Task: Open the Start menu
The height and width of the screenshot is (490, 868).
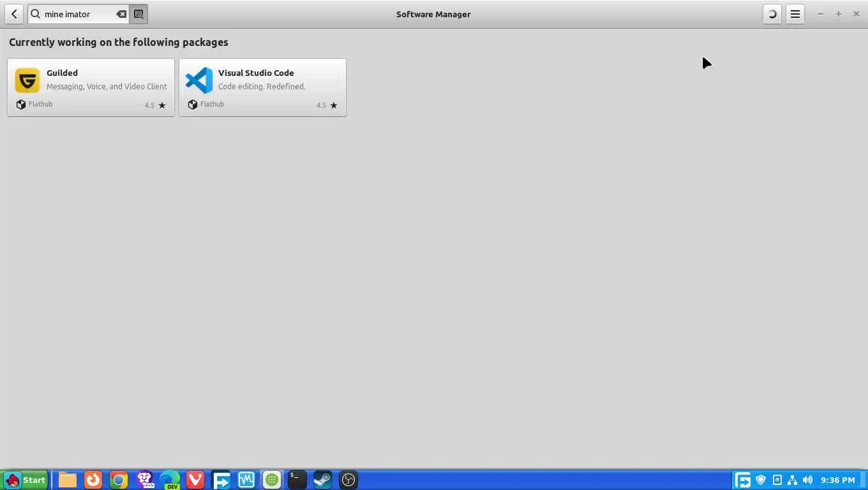Action: 25,480
